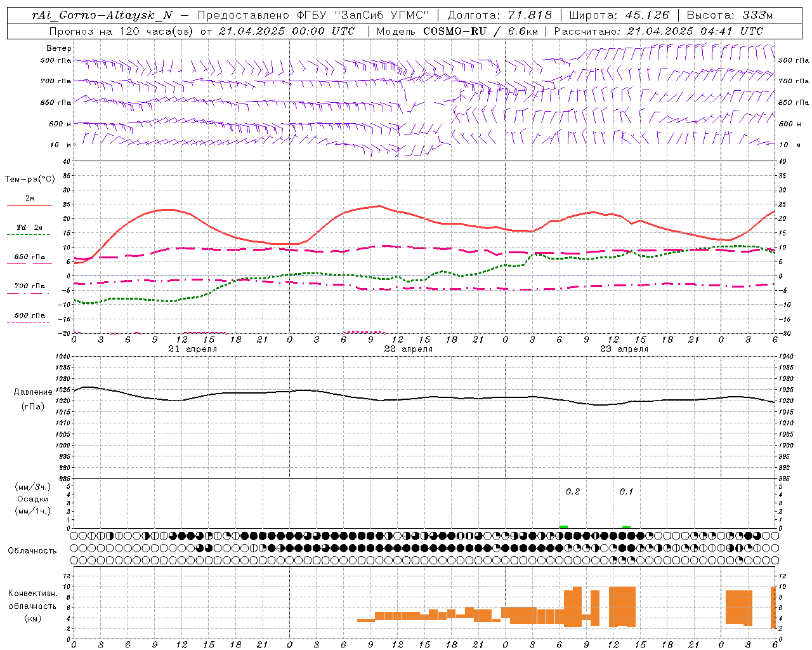Click the Долгота: 71.818 value
The width and height of the screenshot is (812, 650).
[x=500, y=15]
